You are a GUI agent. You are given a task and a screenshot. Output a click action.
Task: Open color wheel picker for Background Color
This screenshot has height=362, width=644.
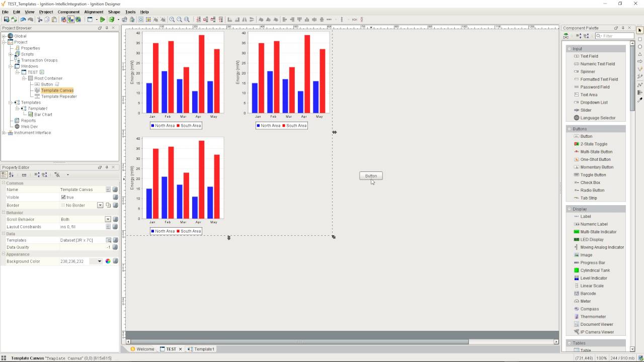pos(108,261)
